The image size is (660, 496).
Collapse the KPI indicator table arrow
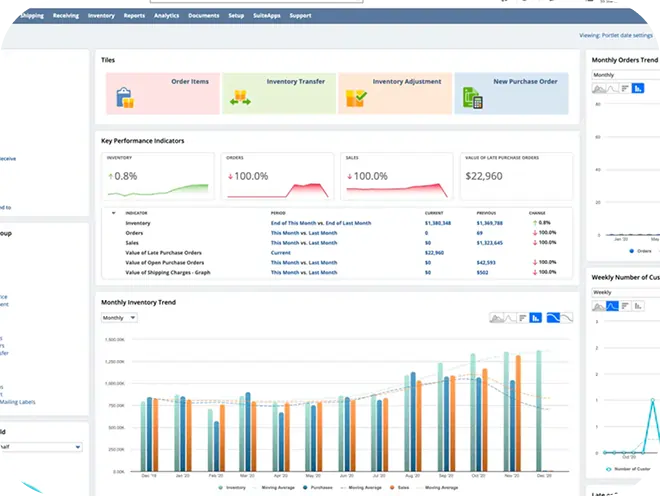pyautogui.click(x=113, y=213)
